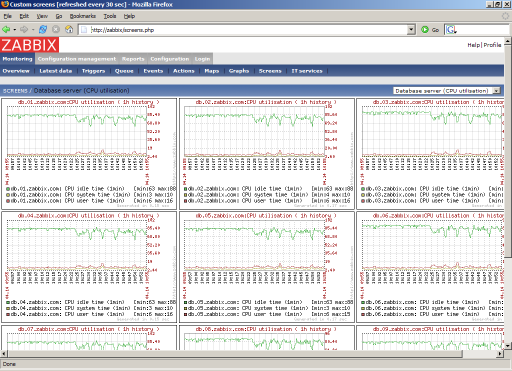Open the Firefox Help menu
This screenshot has height=371, width=512.
(129, 16)
